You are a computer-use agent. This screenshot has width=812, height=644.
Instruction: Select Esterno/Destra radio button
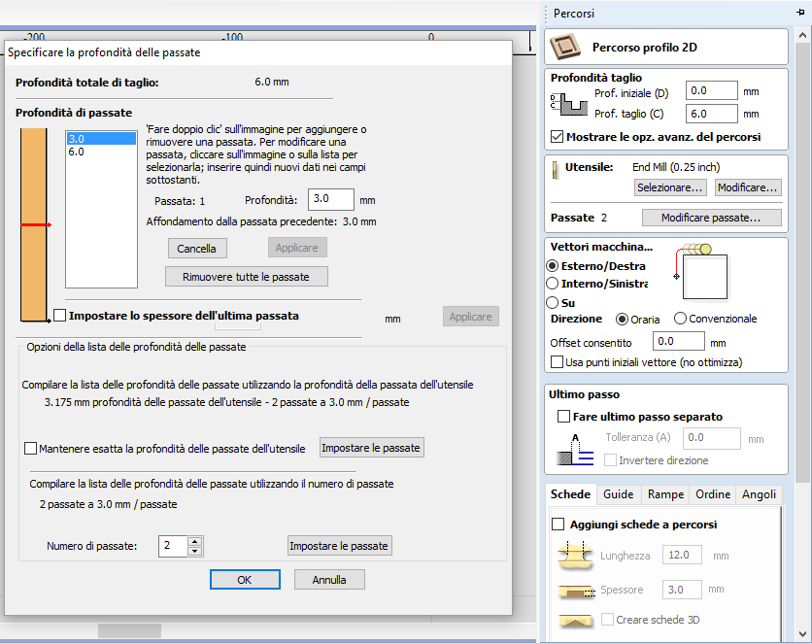click(553, 266)
